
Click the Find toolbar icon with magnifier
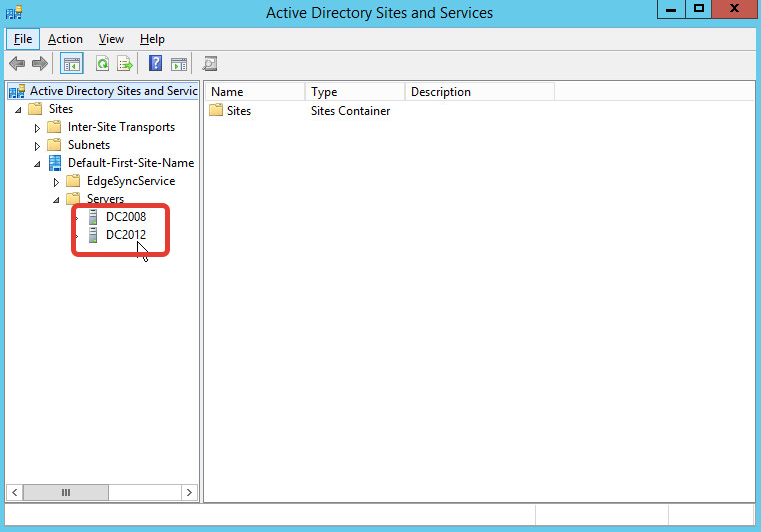tap(210, 64)
